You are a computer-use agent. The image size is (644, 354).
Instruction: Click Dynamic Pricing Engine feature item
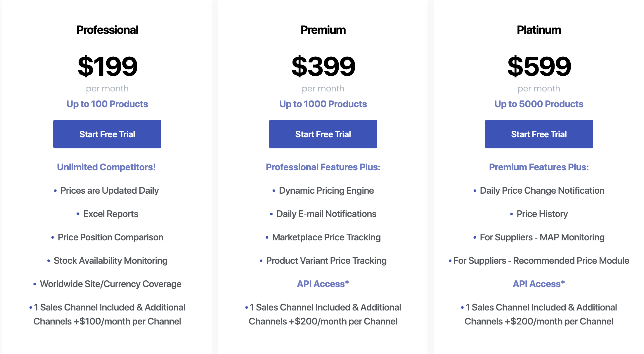pyautogui.click(x=323, y=190)
